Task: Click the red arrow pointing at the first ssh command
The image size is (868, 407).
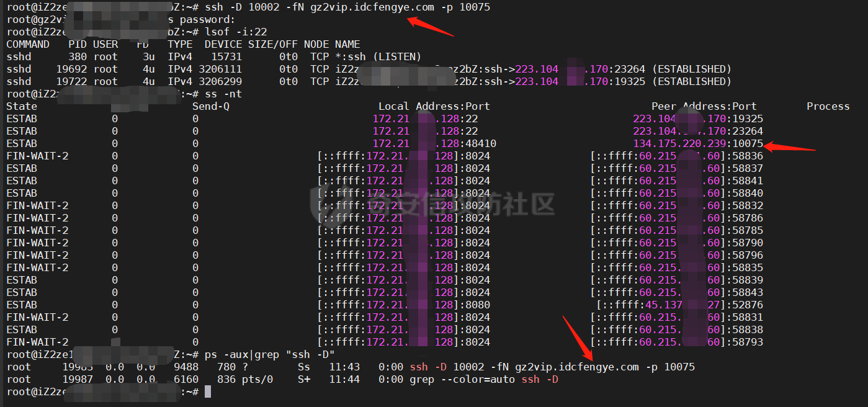Action: tap(429, 27)
